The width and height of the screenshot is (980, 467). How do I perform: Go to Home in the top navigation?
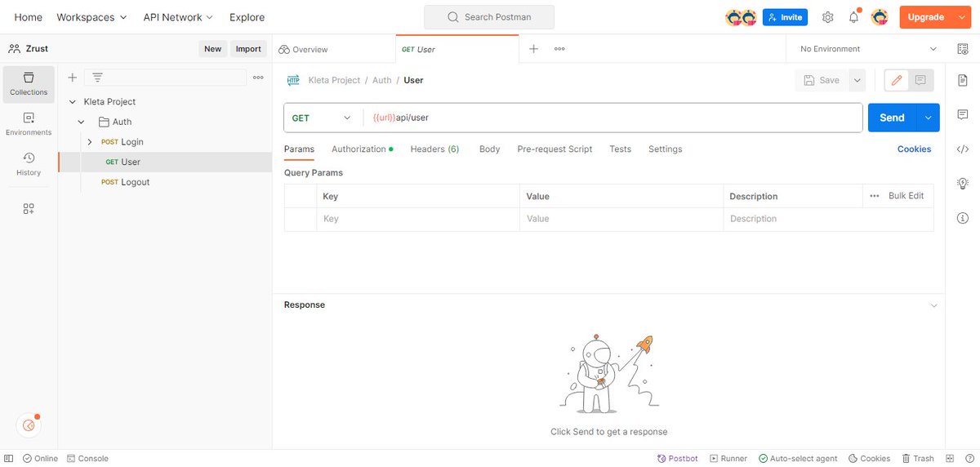(x=28, y=17)
